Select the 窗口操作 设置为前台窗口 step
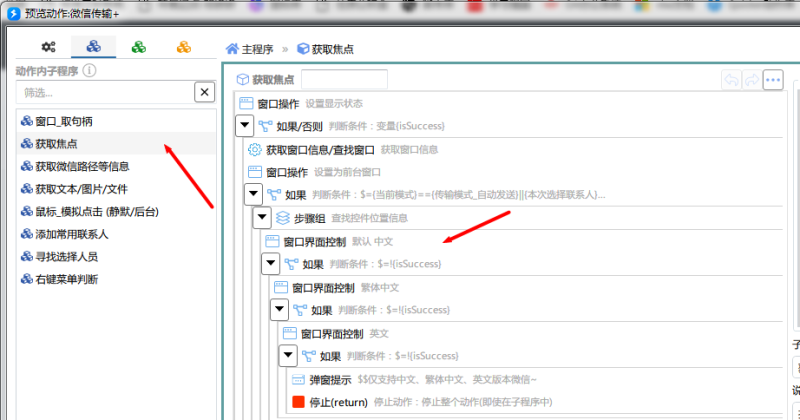The width and height of the screenshot is (800, 420). (514, 172)
